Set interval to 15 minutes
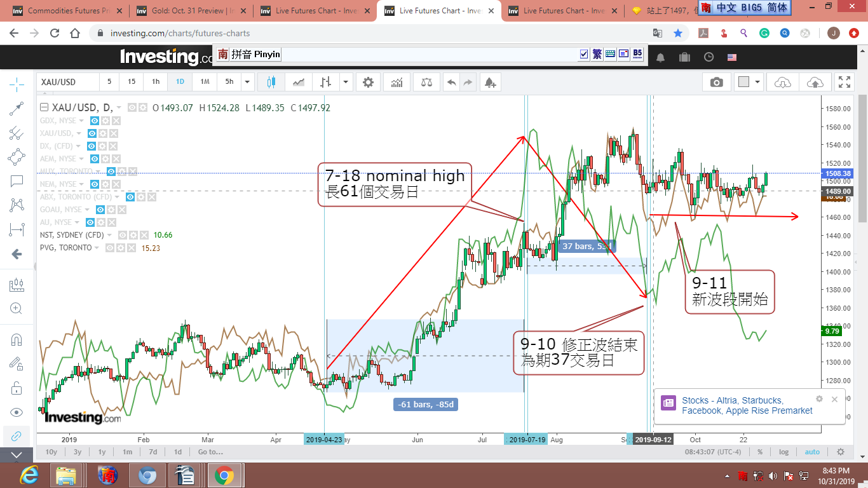The height and width of the screenshot is (488, 868). tap(132, 82)
